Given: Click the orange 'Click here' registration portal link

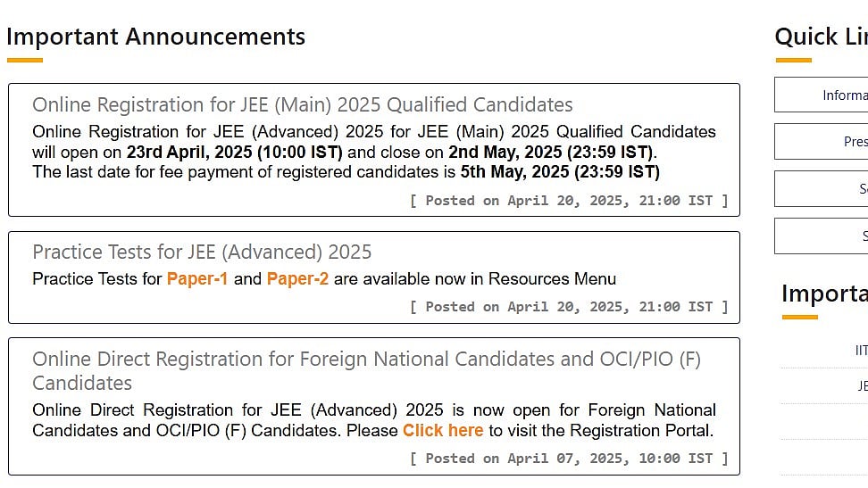Looking at the screenshot, I should point(442,431).
